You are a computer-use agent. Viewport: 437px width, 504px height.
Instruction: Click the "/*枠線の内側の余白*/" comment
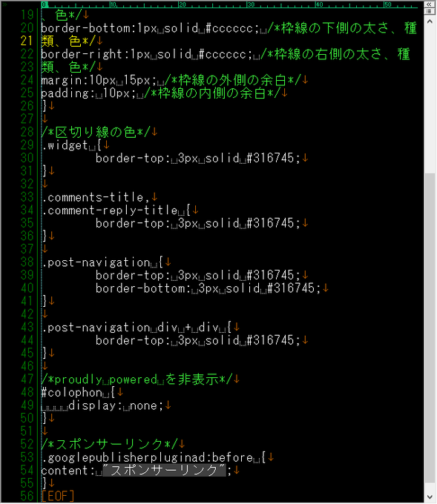click(212, 93)
